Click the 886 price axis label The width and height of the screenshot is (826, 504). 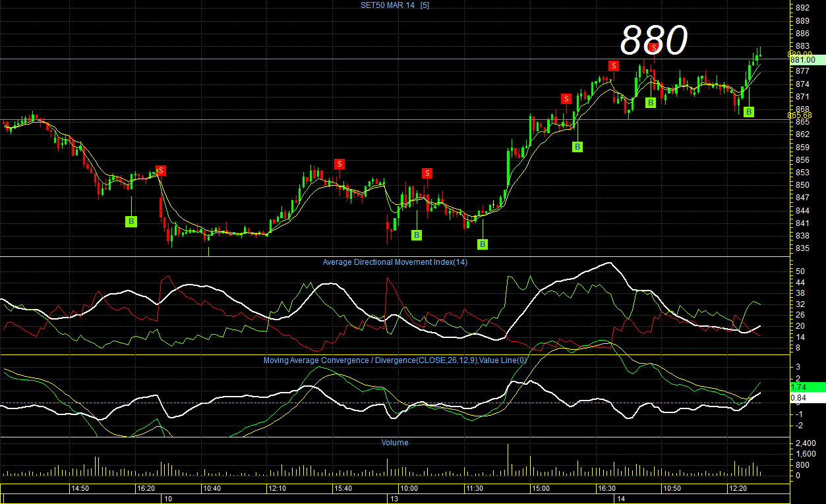pos(802,33)
